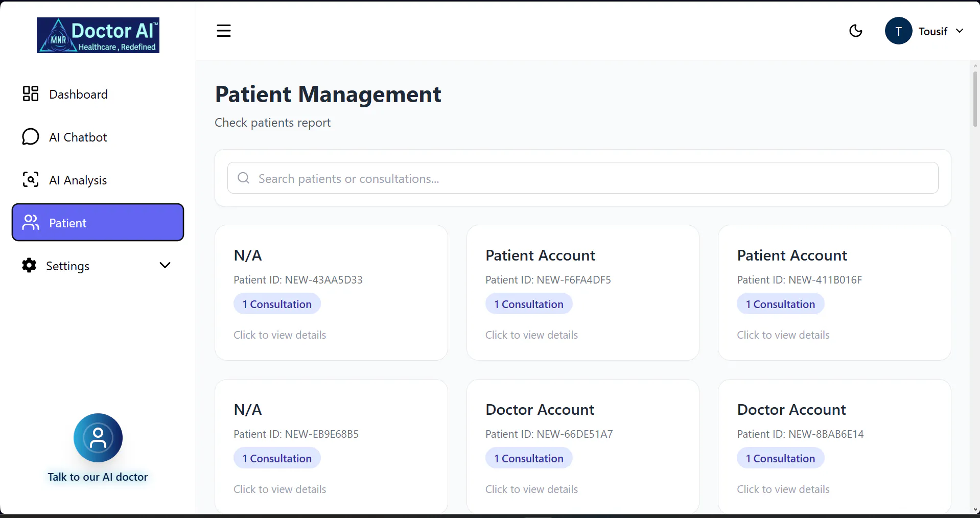Open patient card NEW-43AA5D33

pos(331,293)
